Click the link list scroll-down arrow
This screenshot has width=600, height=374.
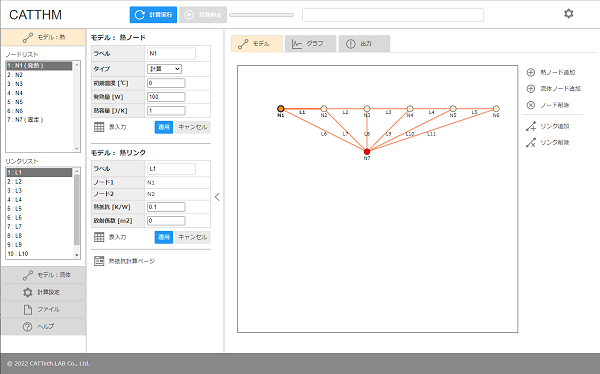[77, 255]
